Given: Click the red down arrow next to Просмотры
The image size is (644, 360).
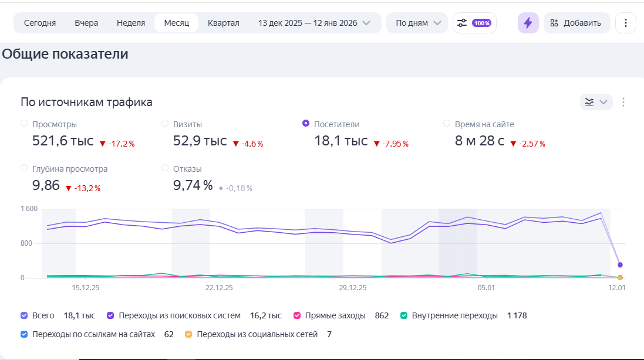Looking at the screenshot, I should [102, 144].
